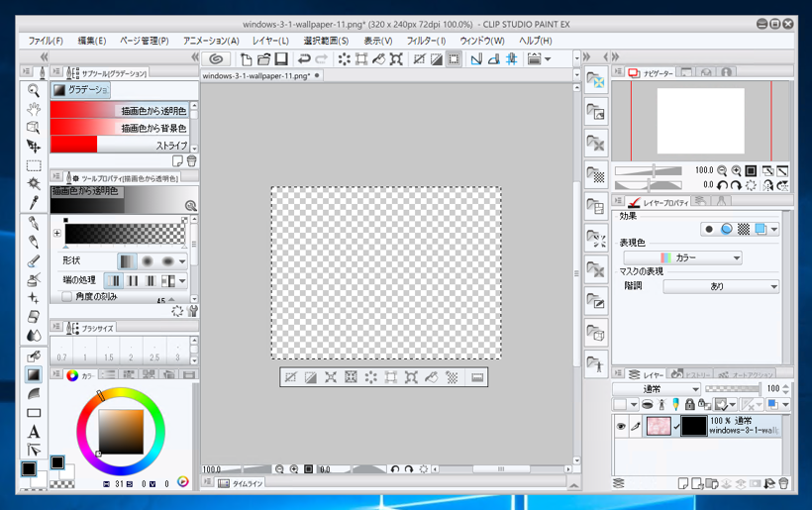Open command bar dropdown arrow after last icon

548,59
